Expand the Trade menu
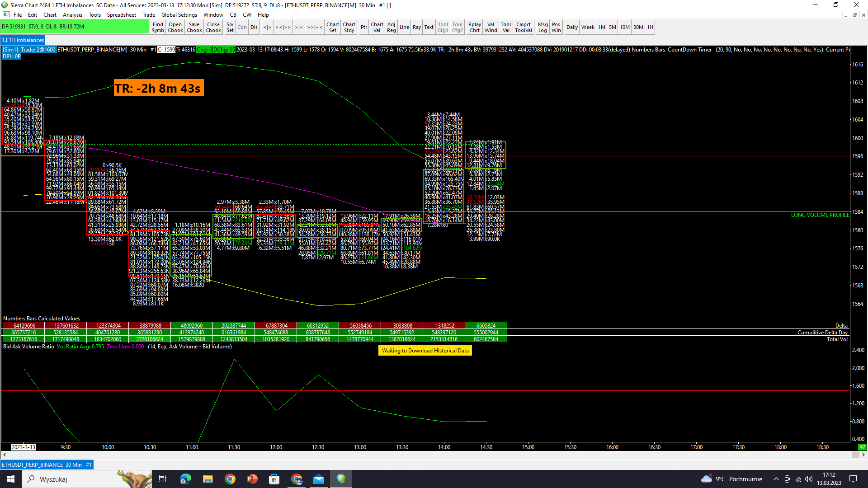 (x=148, y=15)
